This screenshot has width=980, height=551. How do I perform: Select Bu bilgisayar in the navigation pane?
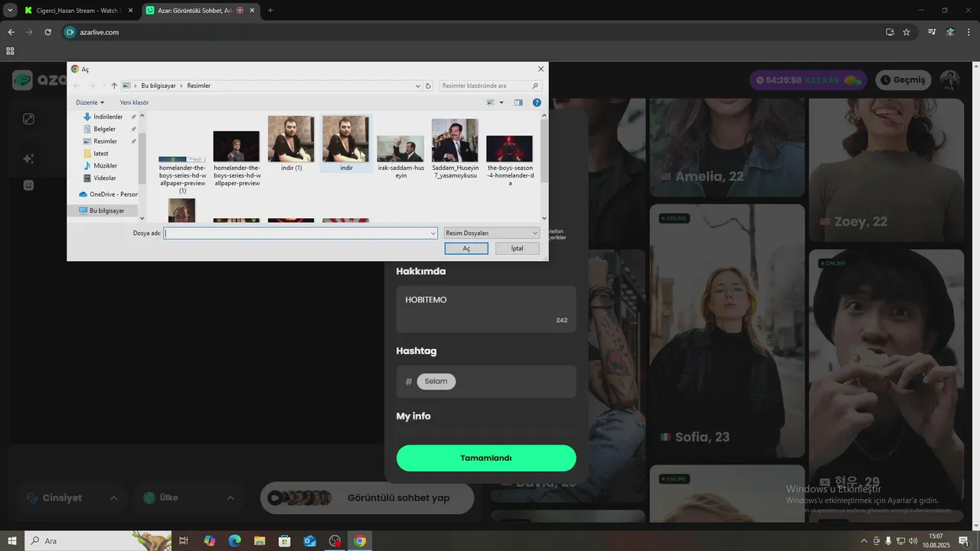(x=106, y=210)
